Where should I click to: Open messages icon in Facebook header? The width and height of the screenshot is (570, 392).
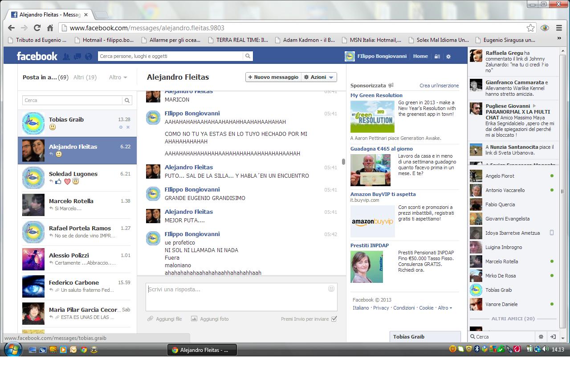77,57
